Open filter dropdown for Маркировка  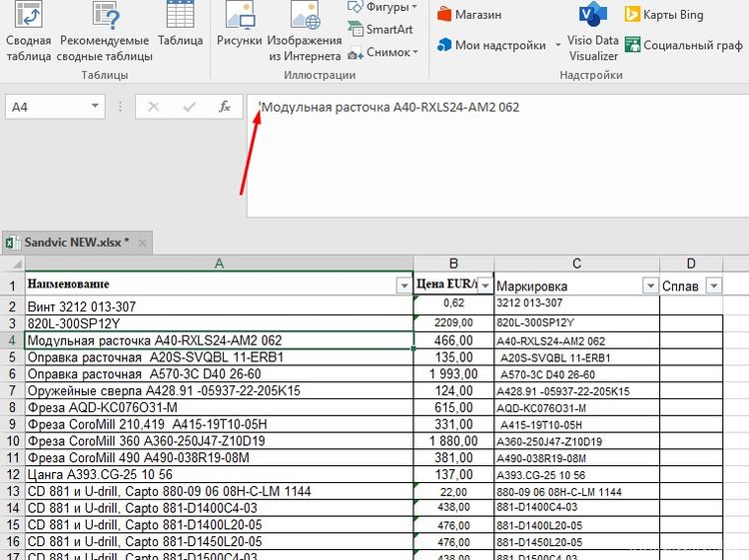pyautogui.click(x=650, y=285)
